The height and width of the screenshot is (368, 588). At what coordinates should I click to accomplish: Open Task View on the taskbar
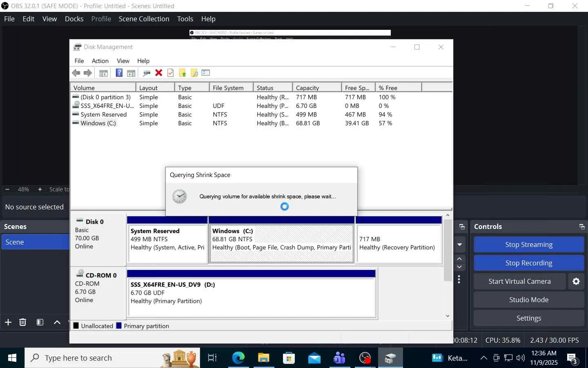(212, 358)
